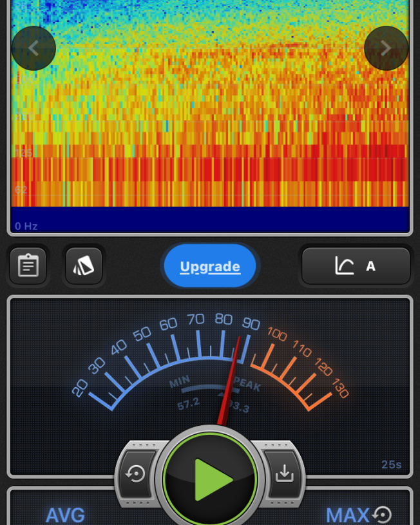The height and width of the screenshot is (525, 420).
Task: Reset the MAX value with its reset icon
Action: [383, 515]
